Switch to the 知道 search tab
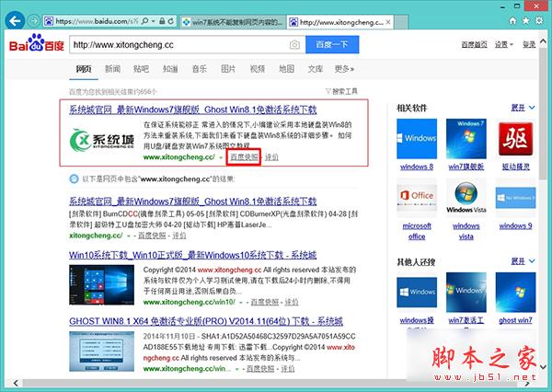This screenshot has height=392, width=552. pos(170,69)
